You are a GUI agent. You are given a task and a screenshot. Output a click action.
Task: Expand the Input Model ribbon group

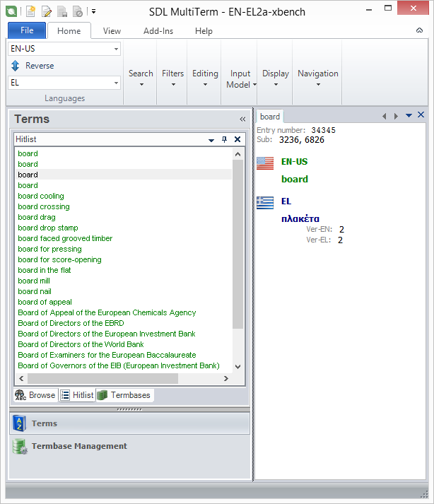click(x=240, y=79)
